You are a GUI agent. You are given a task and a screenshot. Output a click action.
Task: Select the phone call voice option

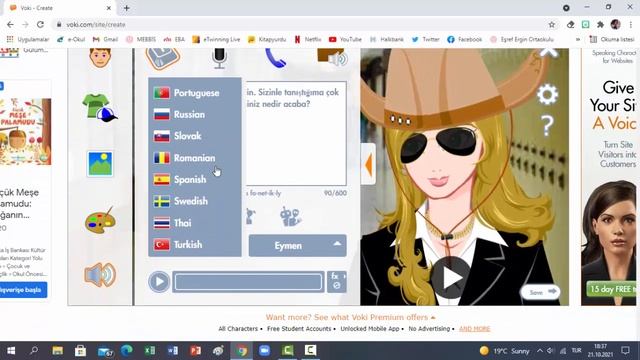click(x=275, y=58)
